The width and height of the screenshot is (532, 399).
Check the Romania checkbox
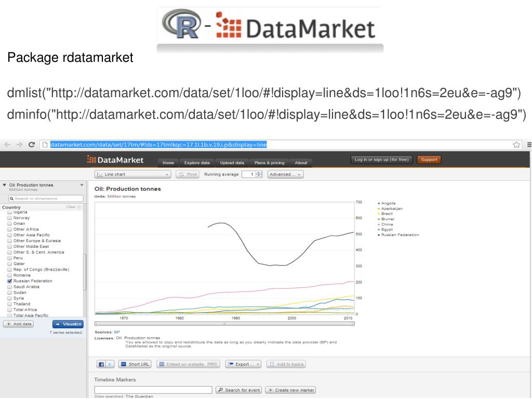[x=10, y=275]
